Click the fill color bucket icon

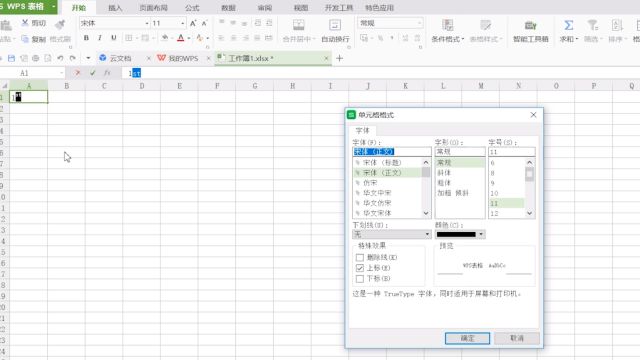[164, 38]
